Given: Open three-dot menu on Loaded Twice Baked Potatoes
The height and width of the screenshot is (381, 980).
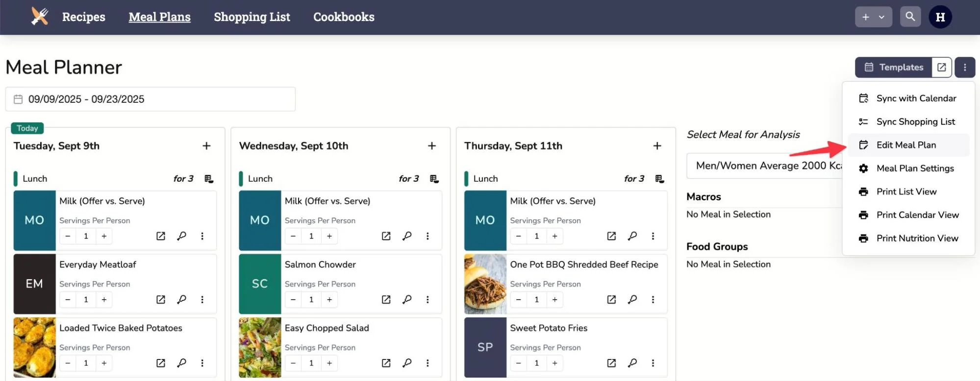Looking at the screenshot, I should (x=202, y=363).
